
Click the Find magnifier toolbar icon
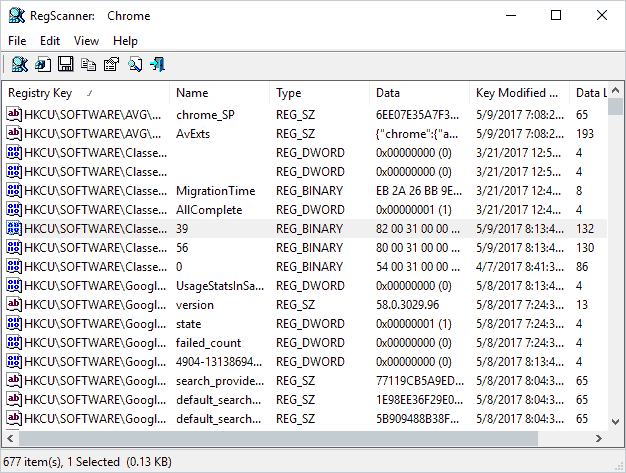tap(135, 64)
